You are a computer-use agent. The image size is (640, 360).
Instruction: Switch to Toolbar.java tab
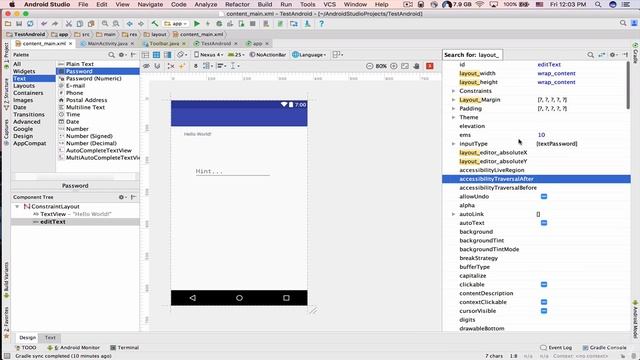click(164, 44)
